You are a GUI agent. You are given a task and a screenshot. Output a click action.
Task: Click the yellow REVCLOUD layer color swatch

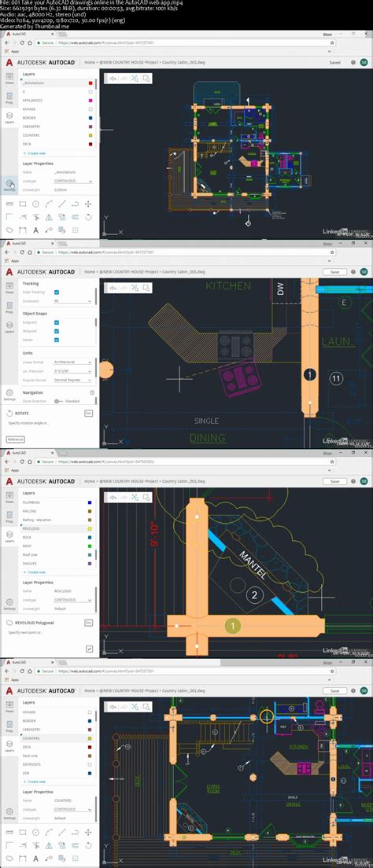pos(90,528)
